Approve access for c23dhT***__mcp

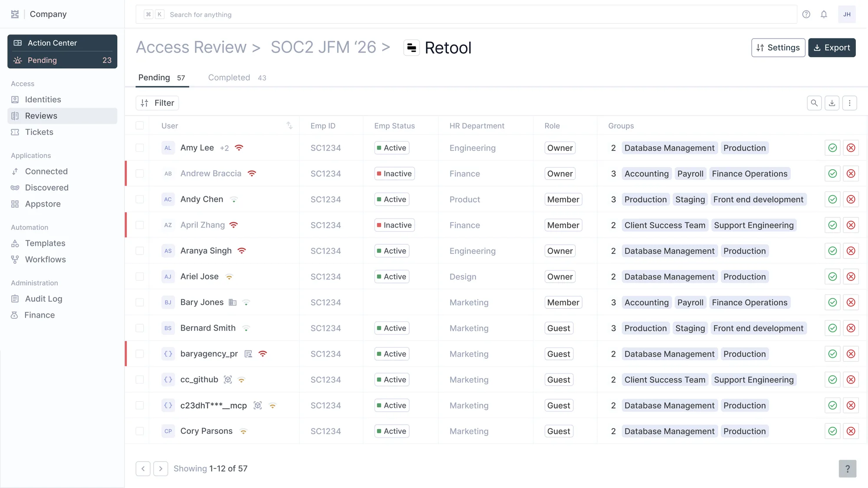[832, 406]
